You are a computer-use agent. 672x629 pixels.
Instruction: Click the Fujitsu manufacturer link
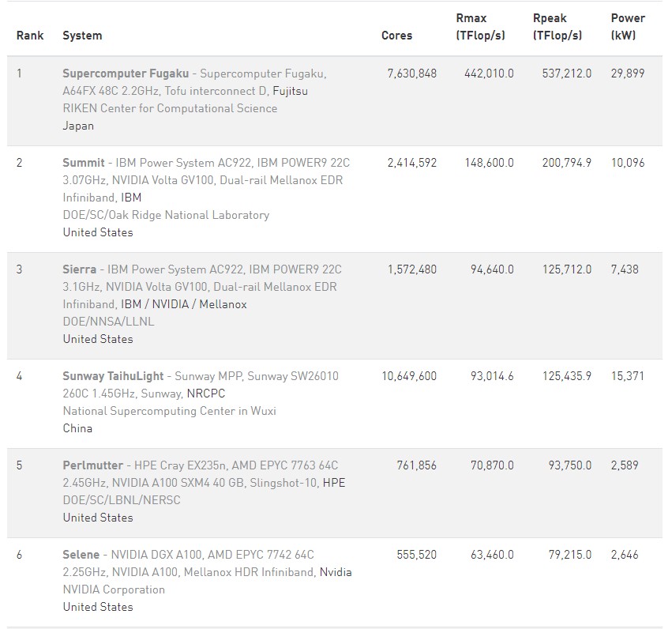coord(290,91)
